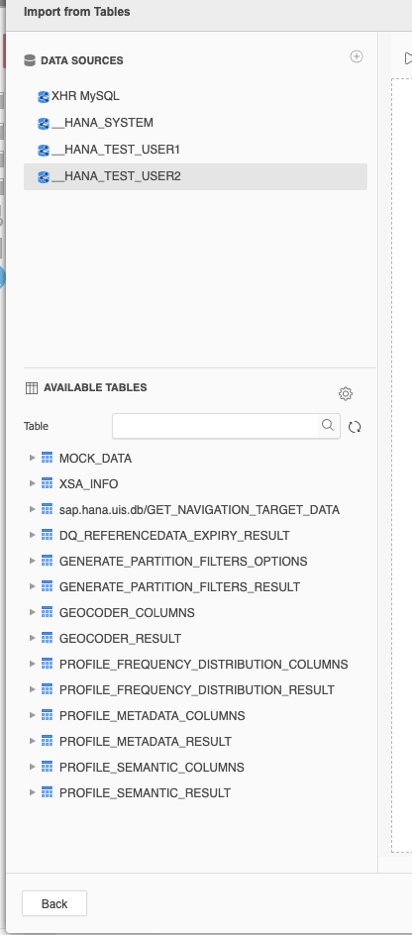Focus the Table search input field
This screenshot has height=935, width=412.
point(215,426)
